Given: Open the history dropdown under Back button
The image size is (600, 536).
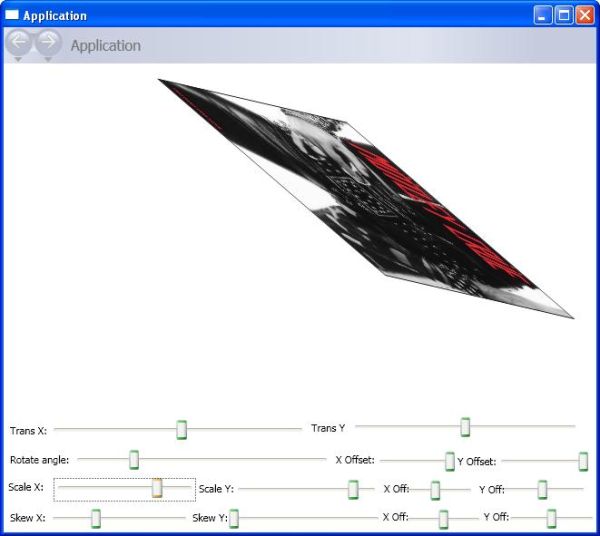Looking at the screenshot, I should tap(17, 60).
